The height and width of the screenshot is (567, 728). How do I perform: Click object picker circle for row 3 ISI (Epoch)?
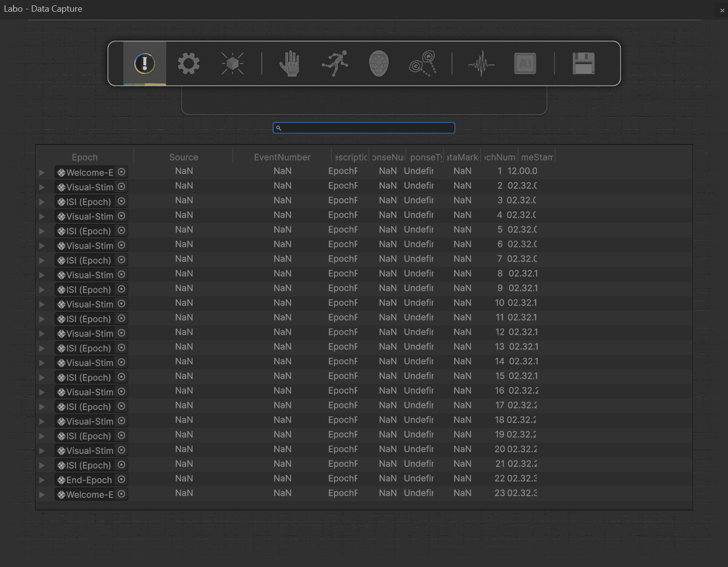[121, 201]
